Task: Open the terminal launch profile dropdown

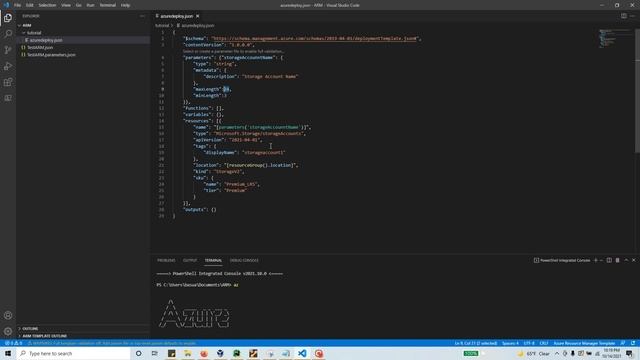Action: pos(601,260)
